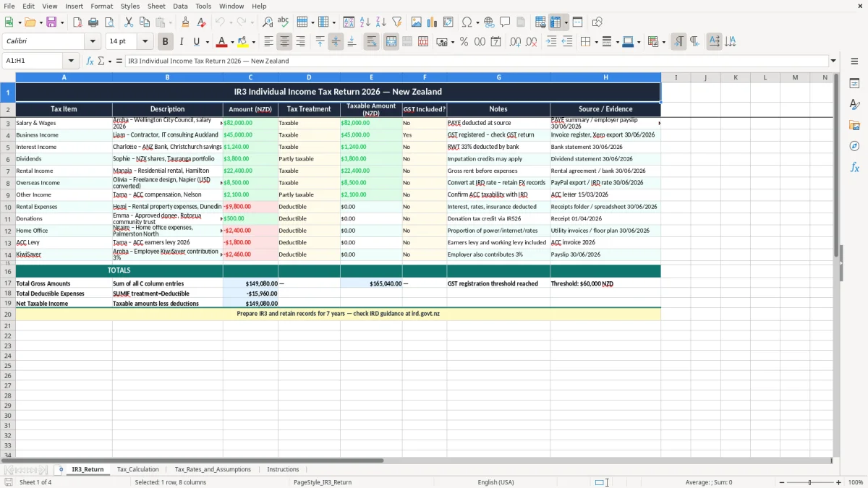Set left-to-right text direction
The image size is (868, 488).
[x=678, y=42]
